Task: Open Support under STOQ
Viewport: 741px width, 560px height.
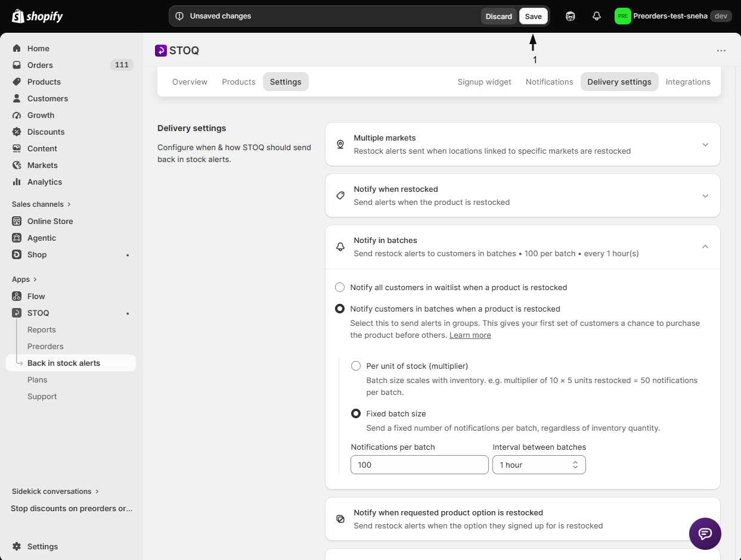Action: point(42,396)
